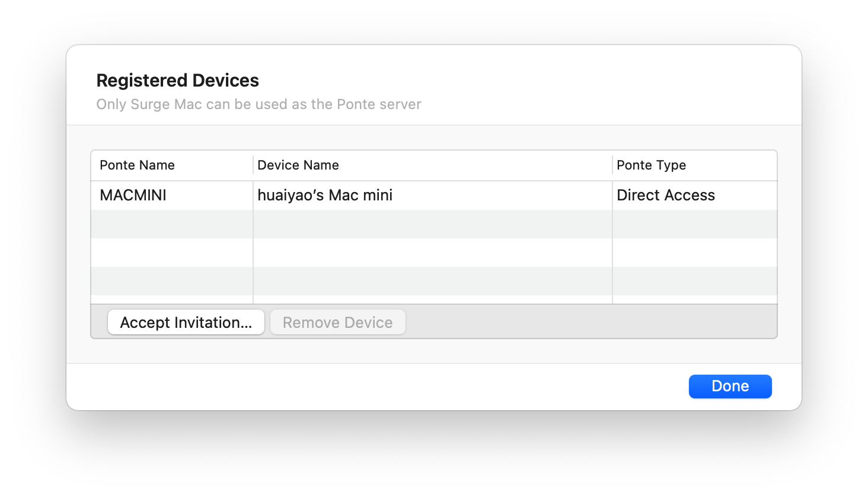Click empty Ponte Type cell below Direct Access
868x498 pixels.
(x=694, y=224)
